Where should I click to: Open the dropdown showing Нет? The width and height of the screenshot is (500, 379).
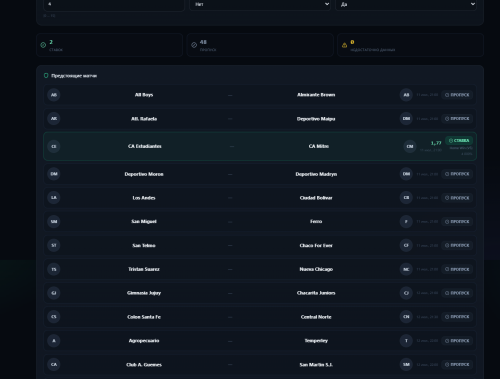[260, 4]
